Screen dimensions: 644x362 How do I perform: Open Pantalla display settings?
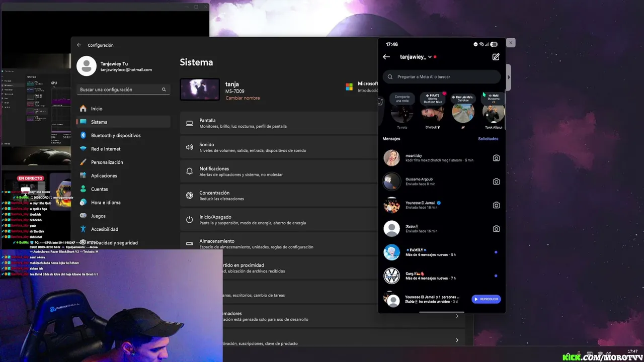pos(279,123)
